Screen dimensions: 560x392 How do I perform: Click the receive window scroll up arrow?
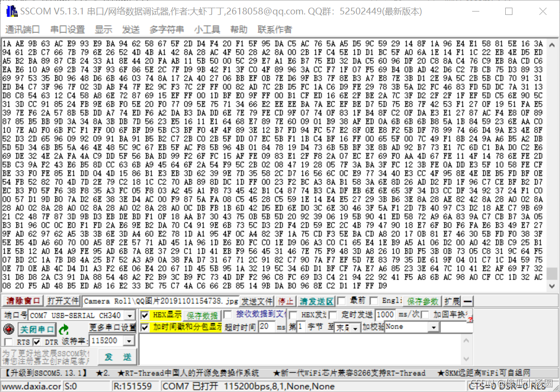pyautogui.click(x=552, y=45)
